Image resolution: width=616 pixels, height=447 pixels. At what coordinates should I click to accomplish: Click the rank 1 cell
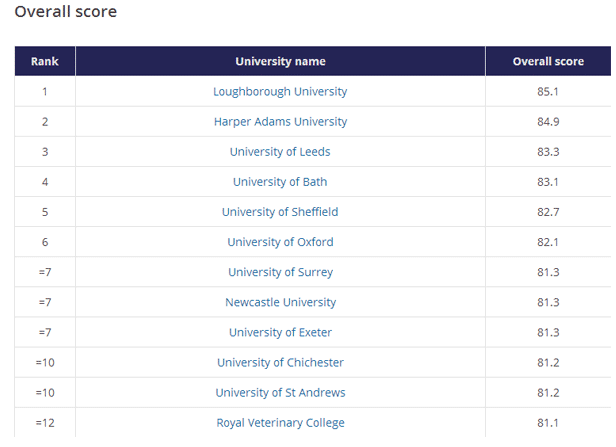tap(45, 92)
